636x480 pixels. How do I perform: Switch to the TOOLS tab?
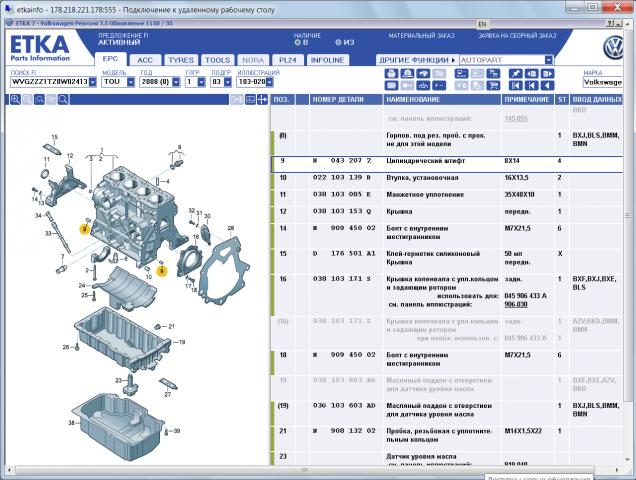(217, 60)
